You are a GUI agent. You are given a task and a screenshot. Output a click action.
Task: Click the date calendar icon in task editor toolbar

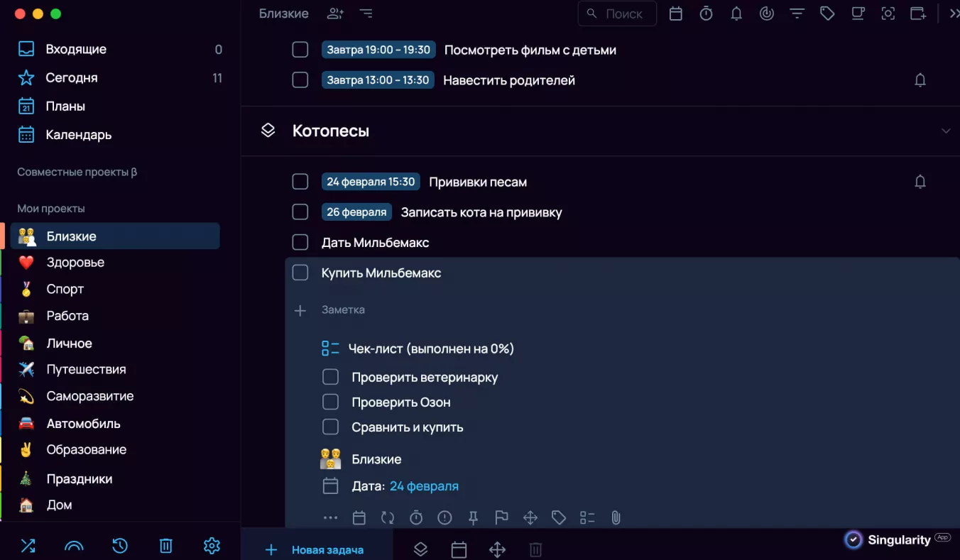click(x=359, y=518)
